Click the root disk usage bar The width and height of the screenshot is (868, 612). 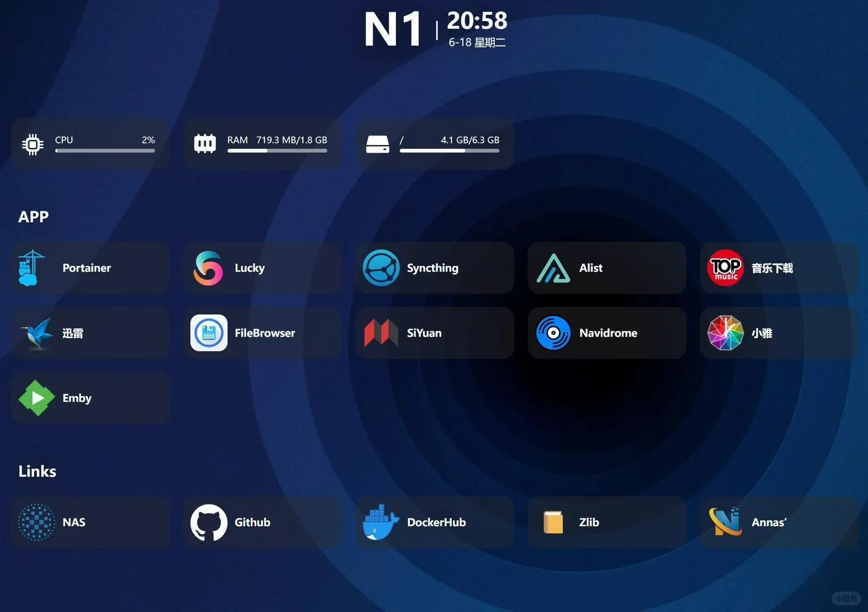tap(450, 151)
